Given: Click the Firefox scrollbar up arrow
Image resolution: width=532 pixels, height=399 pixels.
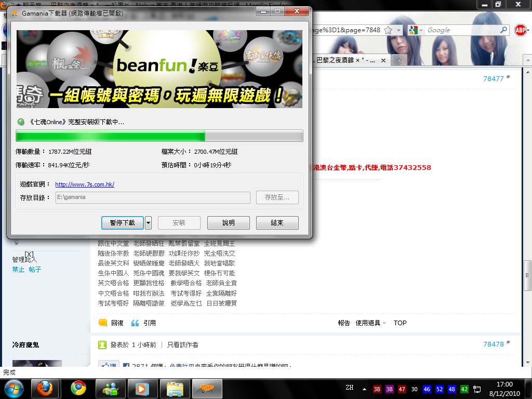Looking at the screenshot, I should (528, 72).
